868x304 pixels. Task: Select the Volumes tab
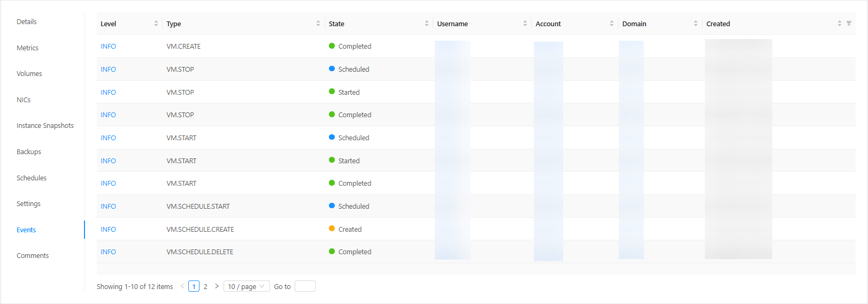click(29, 74)
